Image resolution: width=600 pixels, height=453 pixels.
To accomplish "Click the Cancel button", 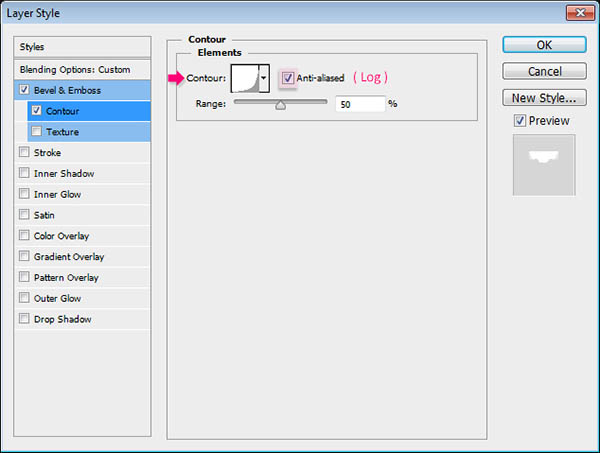I will pyautogui.click(x=544, y=71).
